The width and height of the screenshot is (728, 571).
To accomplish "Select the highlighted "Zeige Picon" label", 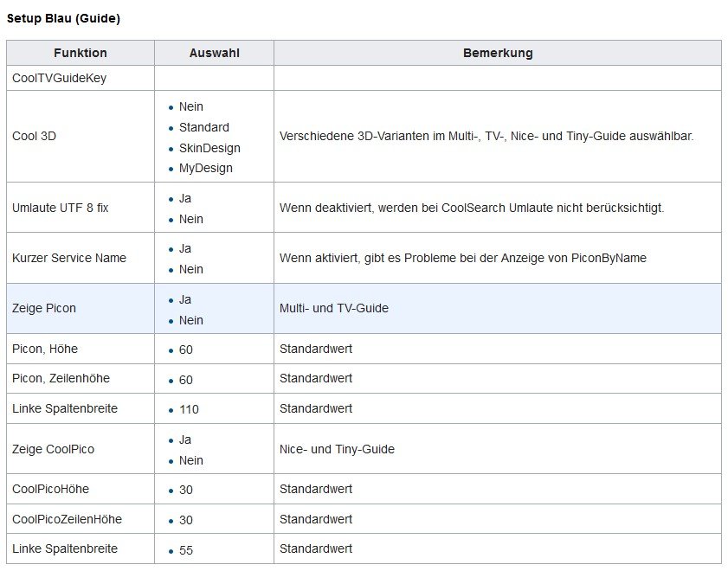I will pos(44,308).
